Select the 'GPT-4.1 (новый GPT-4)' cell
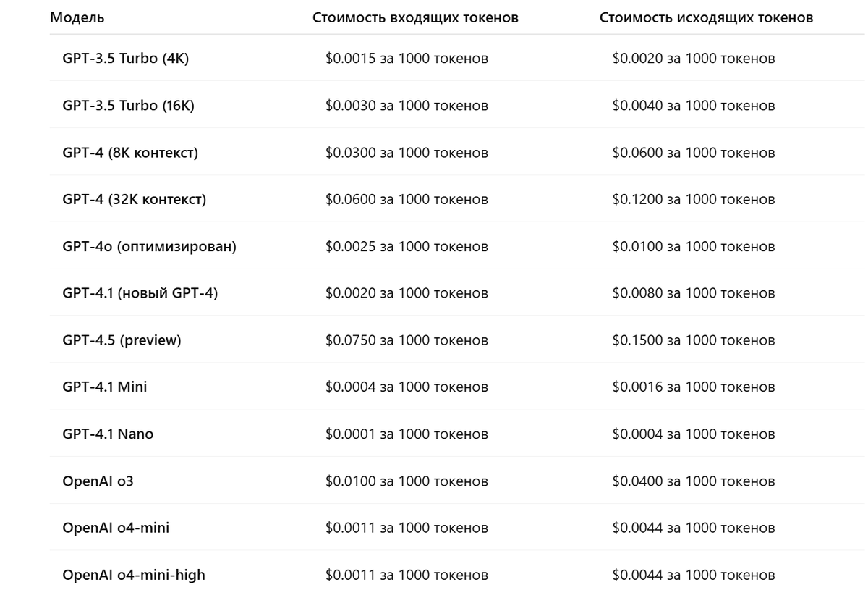This screenshot has width=868, height=590. tap(140, 293)
